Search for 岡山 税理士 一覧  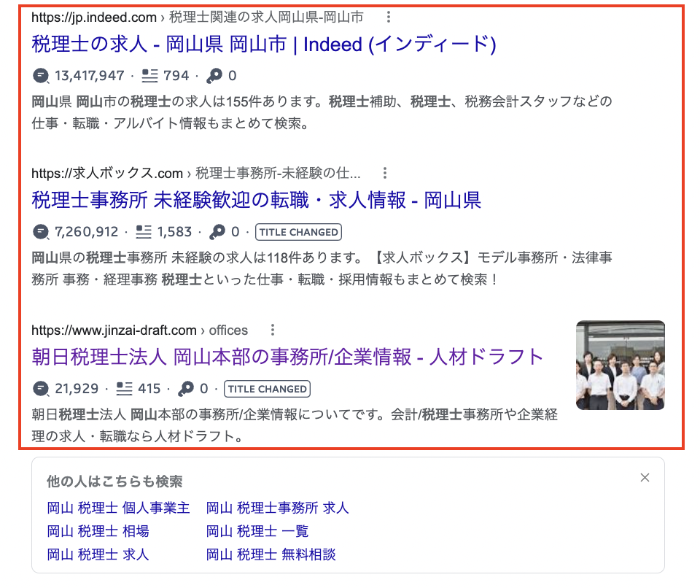257,531
